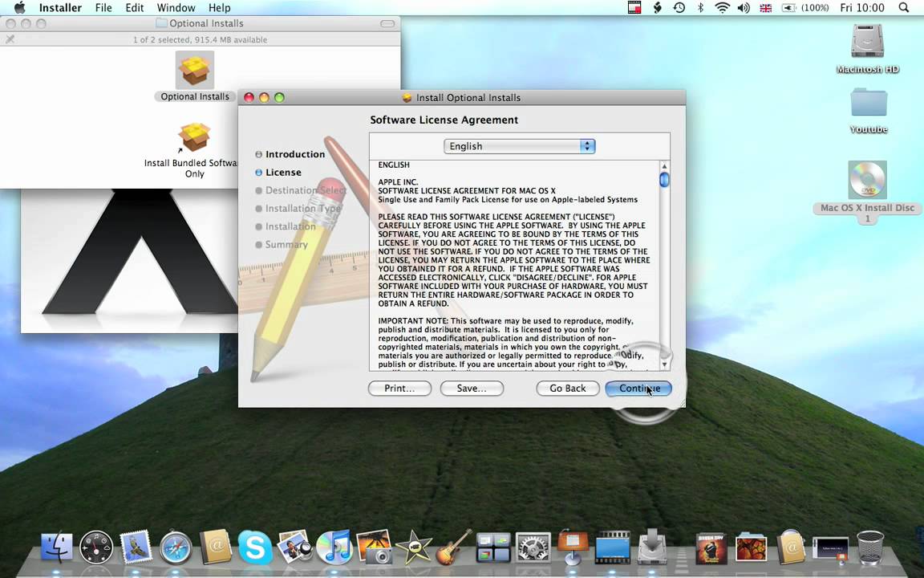Open the File menu
The height and width of the screenshot is (578, 924).
coord(103,8)
